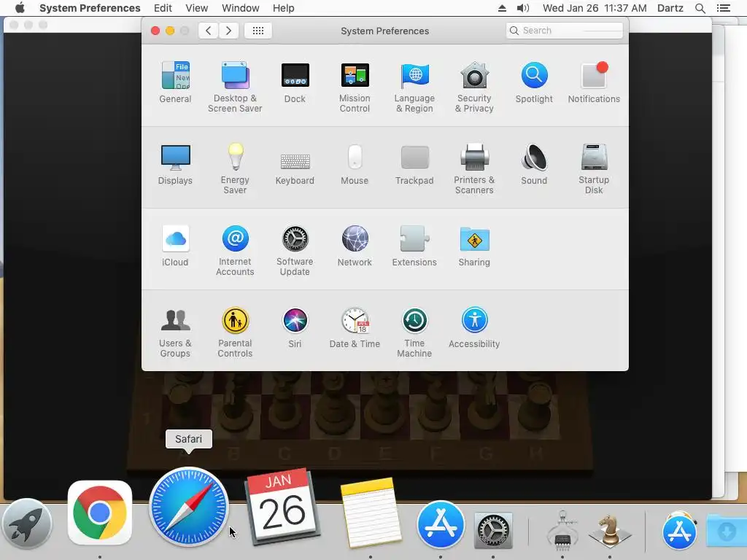Open Energy Saver preferences
747x560 pixels.
pos(235,168)
